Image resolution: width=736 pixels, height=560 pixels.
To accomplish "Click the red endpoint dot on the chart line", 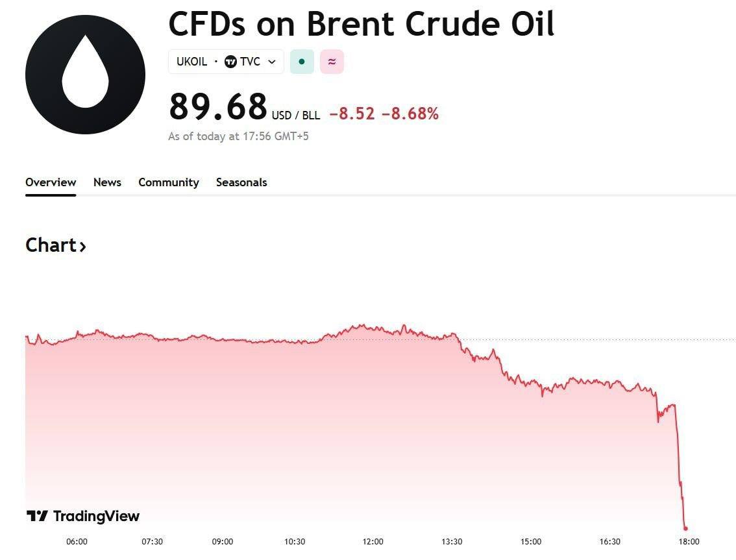I will 685,528.
